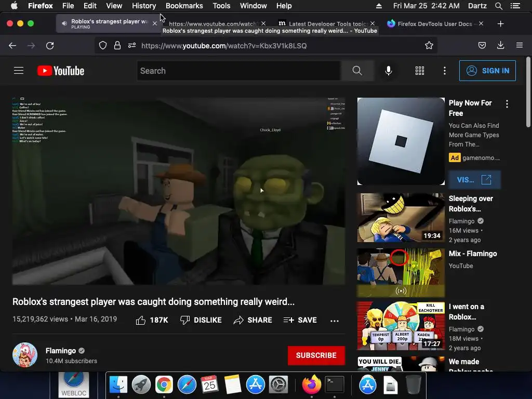Open the 17:27 wheel video thumbnail

click(401, 326)
